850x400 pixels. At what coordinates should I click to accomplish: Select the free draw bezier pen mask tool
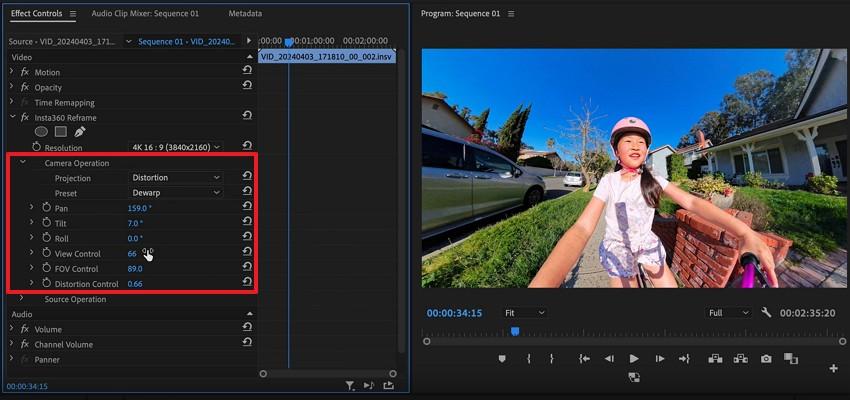[80, 132]
